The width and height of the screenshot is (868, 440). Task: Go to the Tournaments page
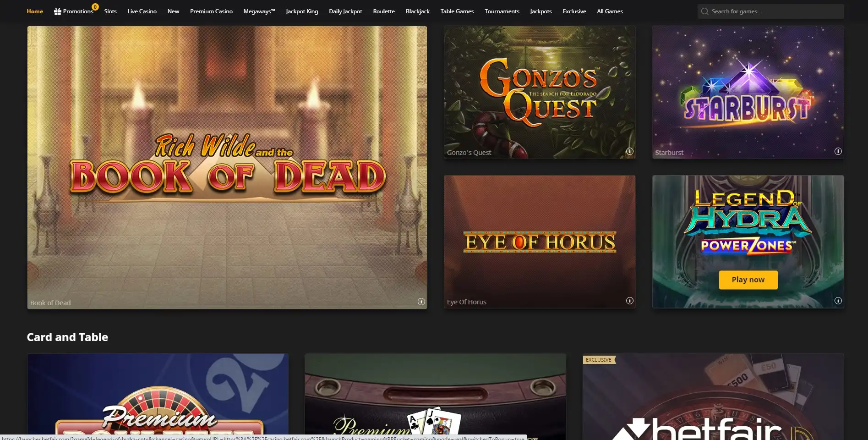[502, 11]
